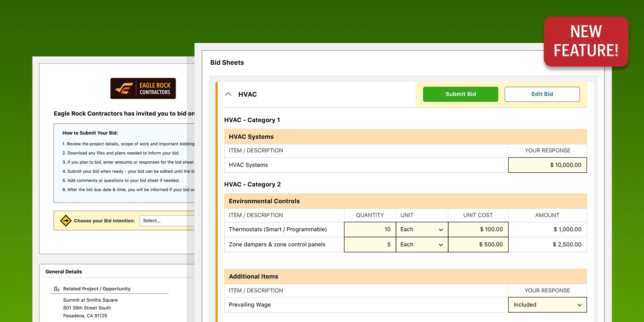Open the Bid Intention Select dropdown

click(x=167, y=221)
